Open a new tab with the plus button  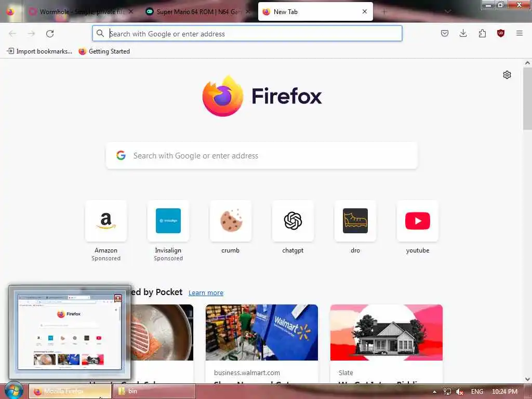click(384, 12)
